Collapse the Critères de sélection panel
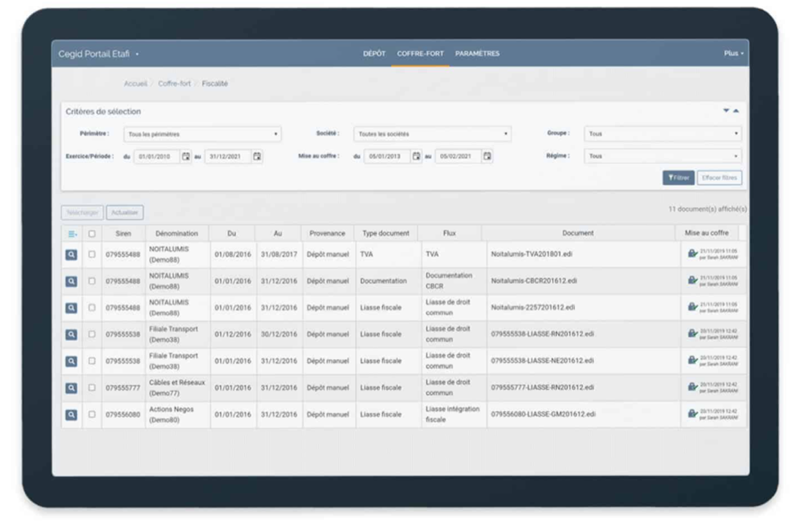Screen dimensions: 812x524 [x=735, y=111]
